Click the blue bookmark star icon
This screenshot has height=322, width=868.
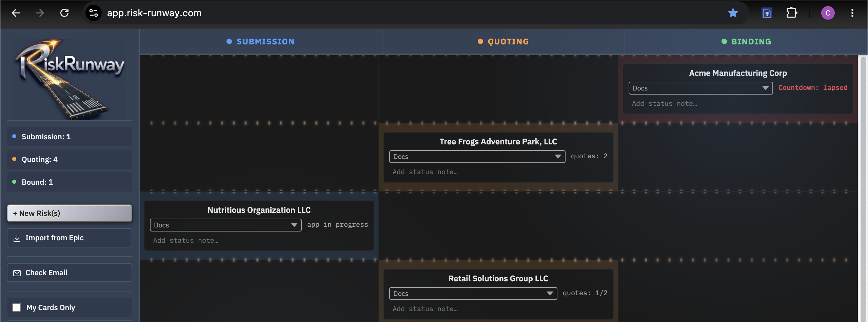[x=733, y=13]
